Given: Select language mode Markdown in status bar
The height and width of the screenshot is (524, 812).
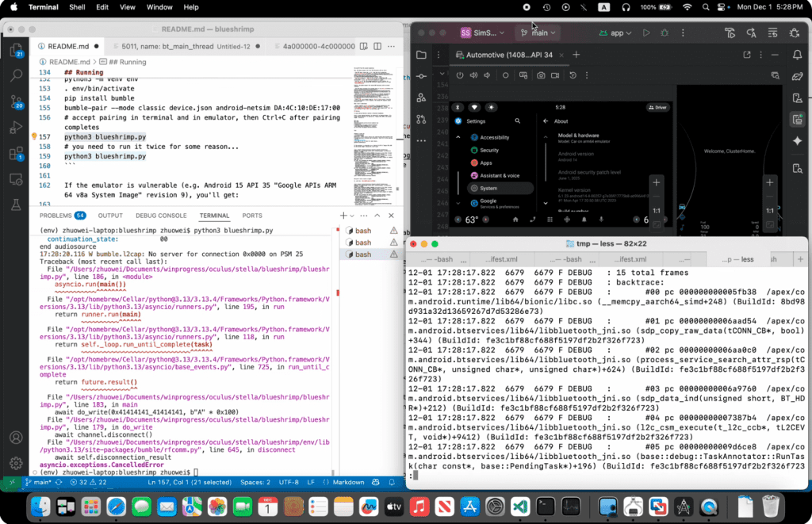Looking at the screenshot, I should (348, 482).
